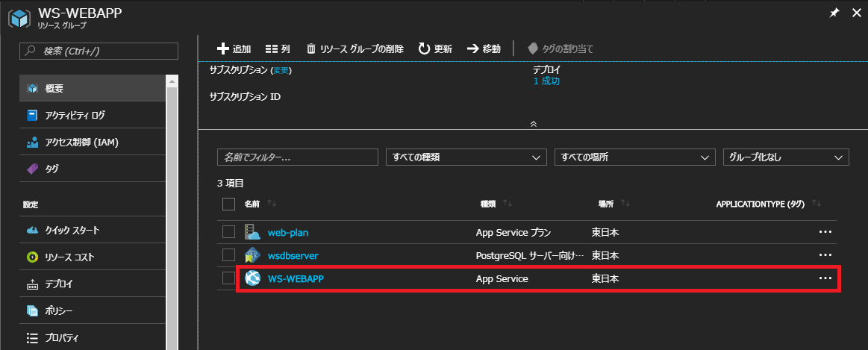The image size is (868, 350).
Task: Click the クイック スタート cloud icon
Action: point(32,231)
